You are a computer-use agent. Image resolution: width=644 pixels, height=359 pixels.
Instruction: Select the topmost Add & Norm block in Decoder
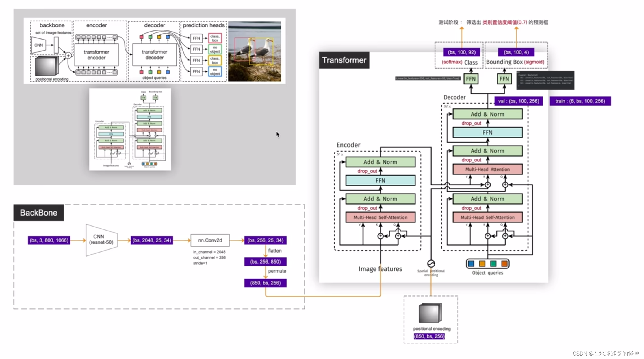tap(487, 114)
